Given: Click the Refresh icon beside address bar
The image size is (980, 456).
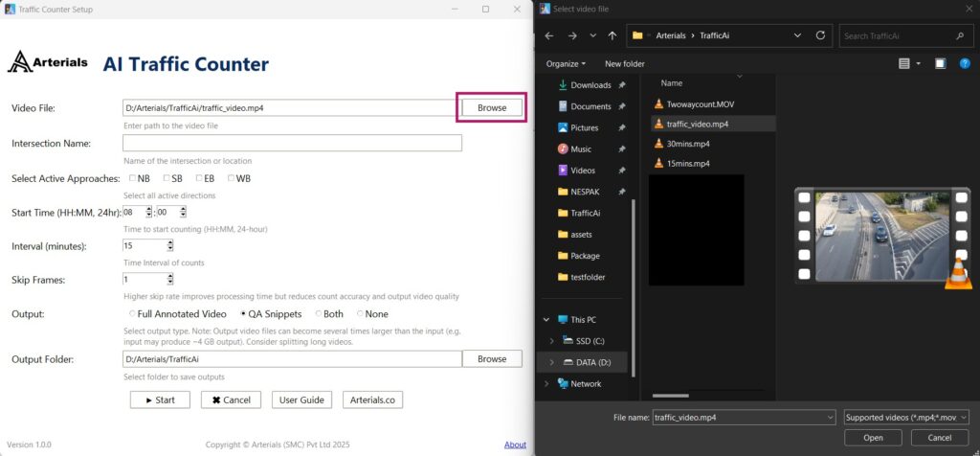Looking at the screenshot, I should click(820, 35).
